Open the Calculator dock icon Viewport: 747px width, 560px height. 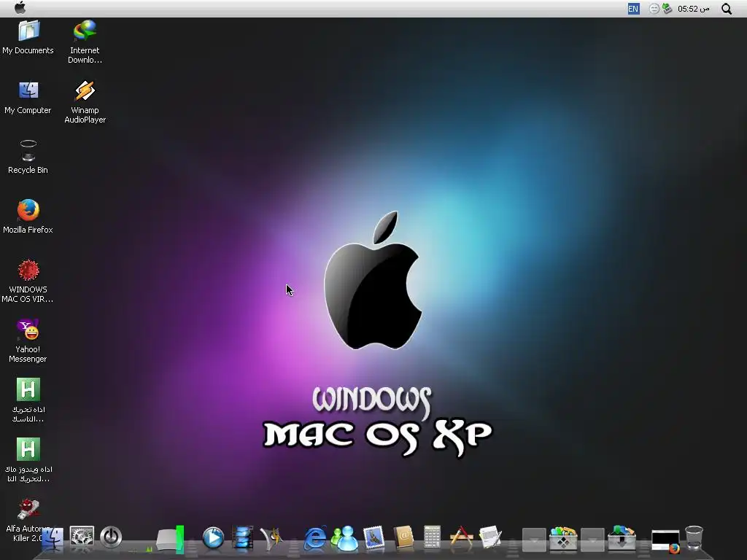(432, 537)
